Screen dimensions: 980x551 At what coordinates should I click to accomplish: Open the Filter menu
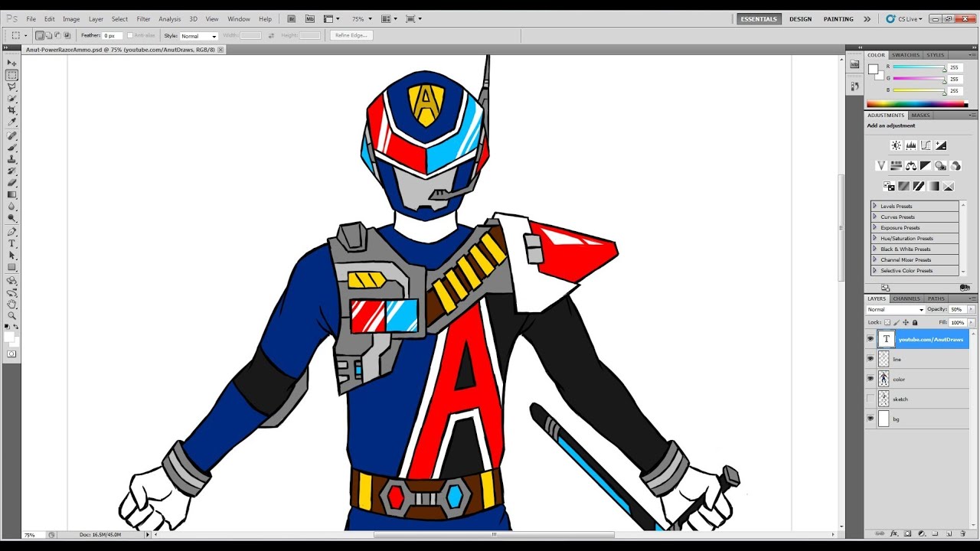[x=143, y=19]
